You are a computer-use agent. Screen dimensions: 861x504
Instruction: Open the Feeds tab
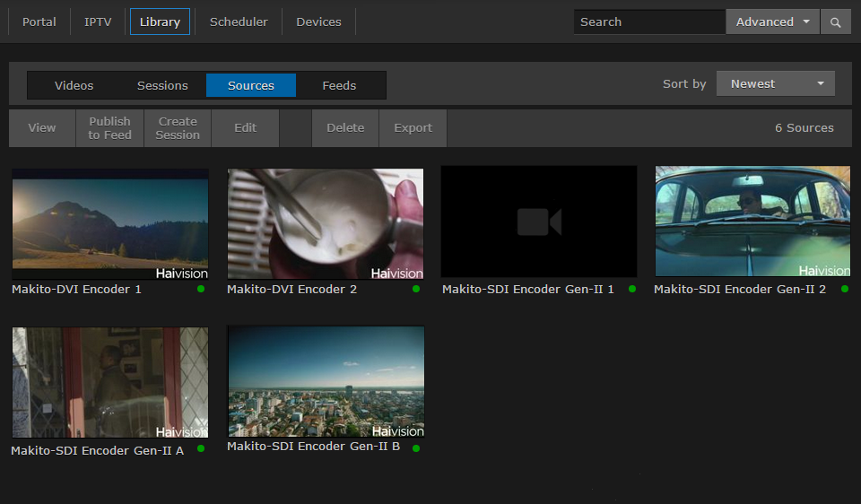coord(339,86)
